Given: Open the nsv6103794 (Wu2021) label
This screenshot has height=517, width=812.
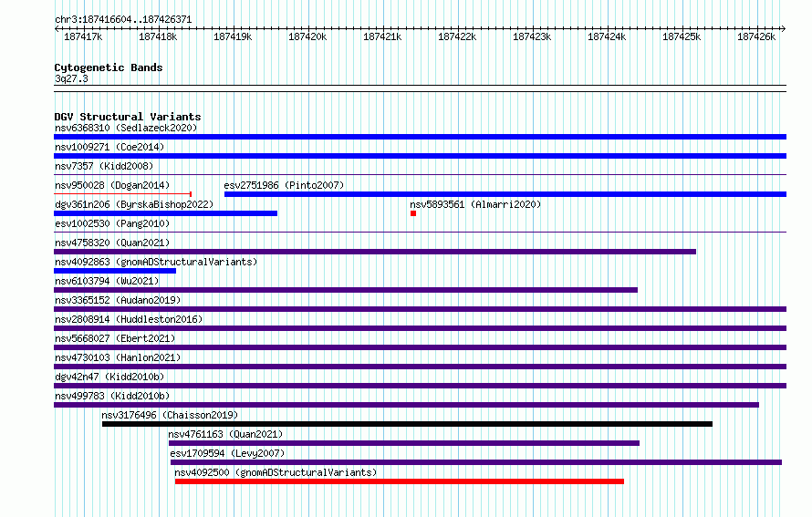Looking at the screenshot, I should pyautogui.click(x=107, y=281).
